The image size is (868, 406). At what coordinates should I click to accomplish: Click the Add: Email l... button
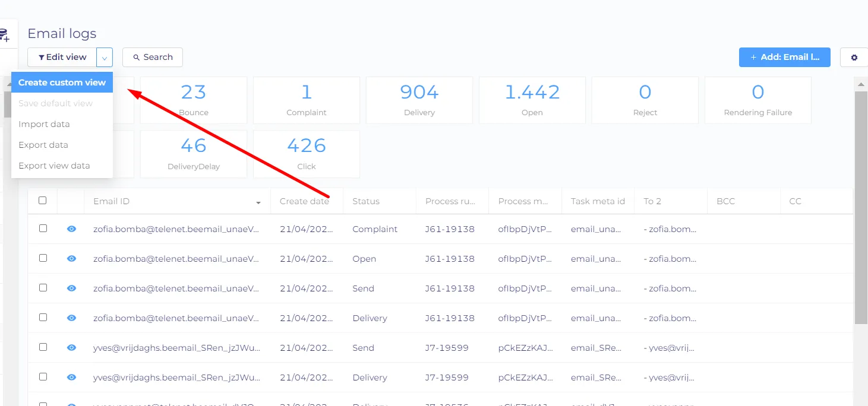[785, 58]
